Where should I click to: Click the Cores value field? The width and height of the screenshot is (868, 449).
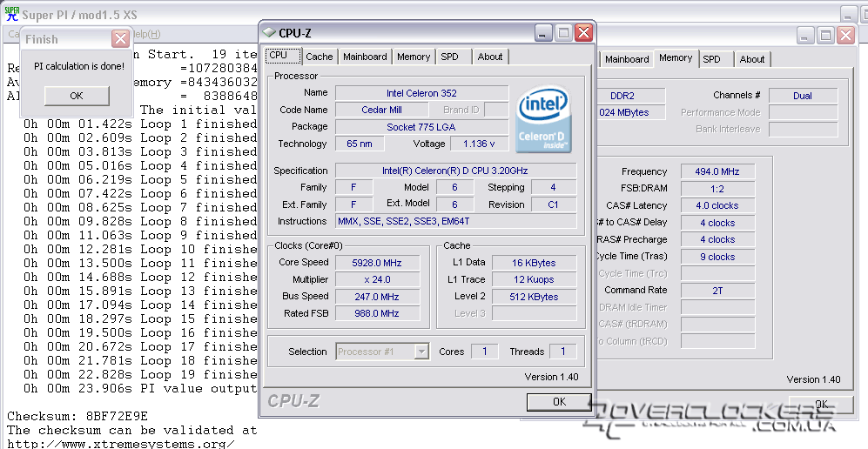[484, 352]
